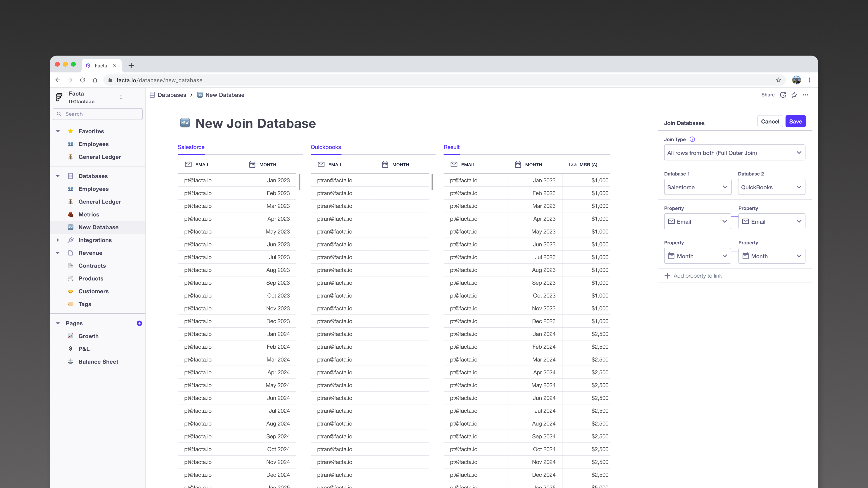Screen dimensions: 868x488
Task: Click the Share link
Action: coord(768,95)
